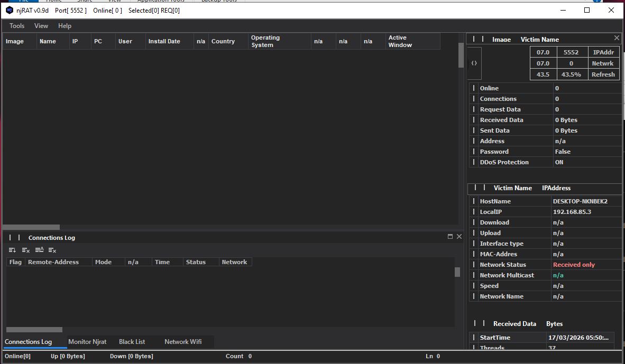Close the right-side Image panel
Viewport: 625px width, 364px height.
617,38
